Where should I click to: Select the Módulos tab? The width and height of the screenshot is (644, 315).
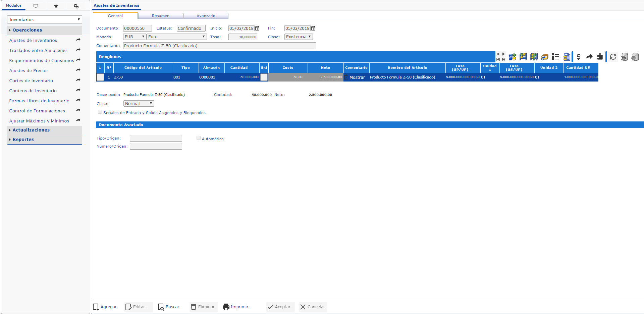pyautogui.click(x=13, y=5)
